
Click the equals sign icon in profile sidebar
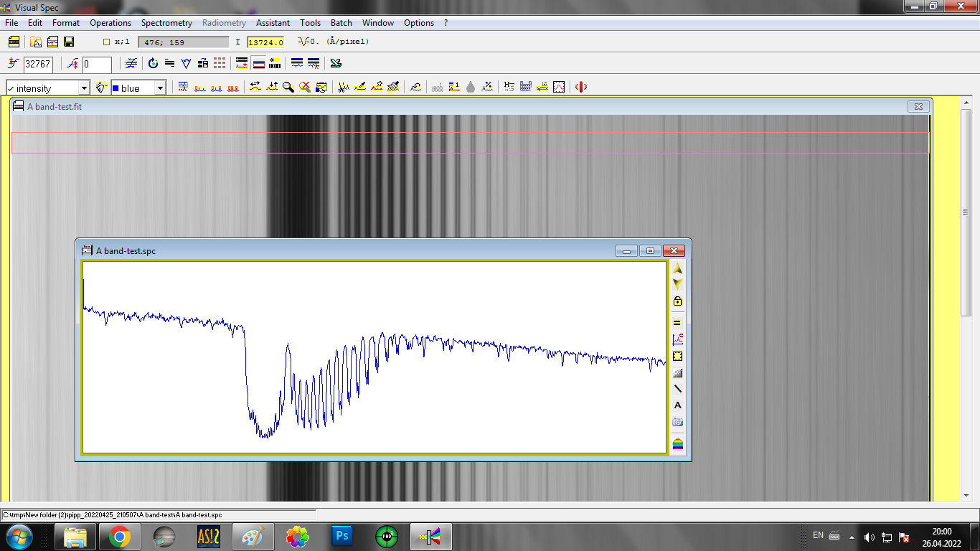click(x=677, y=323)
